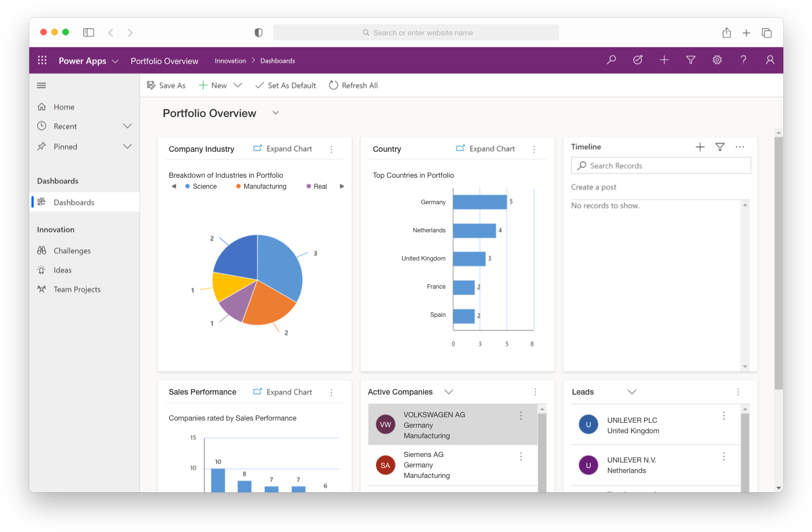Image resolution: width=812 pixels, height=532 pixels.
Task: Expand the Pinned section chevron
Action: click(x=127, y=146)
